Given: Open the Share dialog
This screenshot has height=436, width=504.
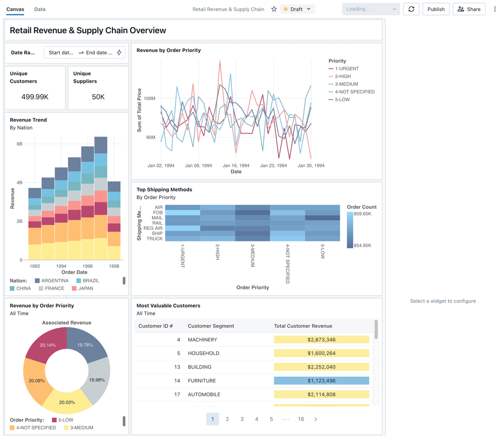Looking at the screenshot, I should (x=469, y=9).
